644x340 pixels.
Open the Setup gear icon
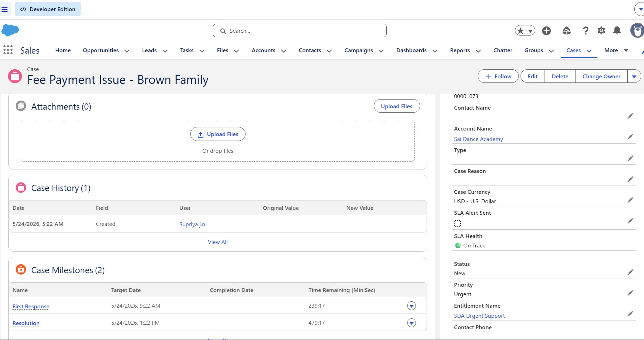(601, 31)
